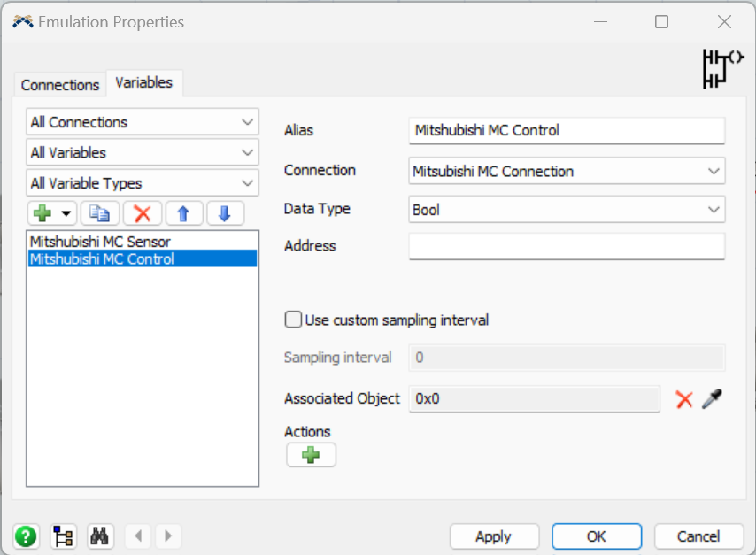
Task: Move variable up with blue up arrow
Action: (184, 213)
